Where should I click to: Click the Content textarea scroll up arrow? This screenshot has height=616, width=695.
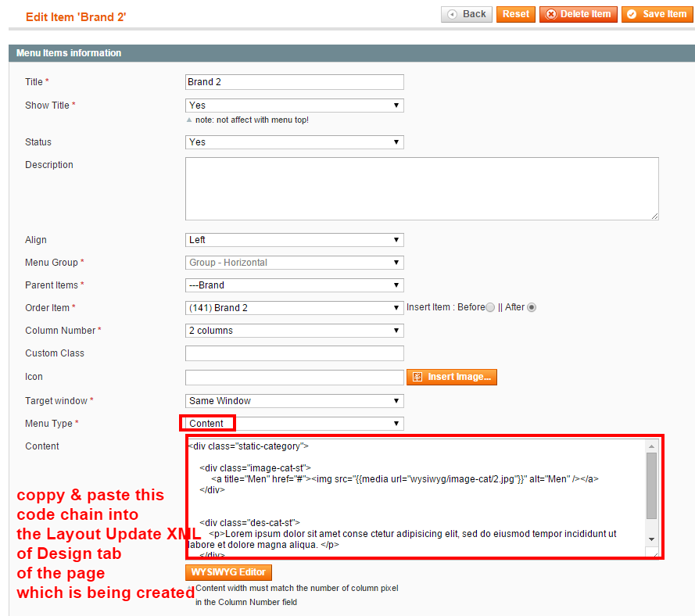click(x=651, y=446)
